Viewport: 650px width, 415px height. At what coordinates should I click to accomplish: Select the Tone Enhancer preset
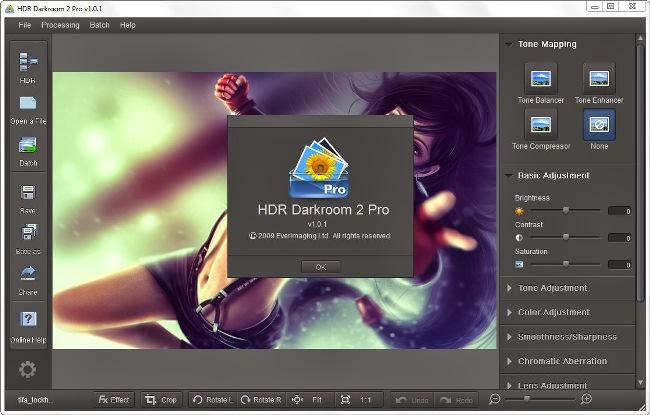click(x=599, y=78)
